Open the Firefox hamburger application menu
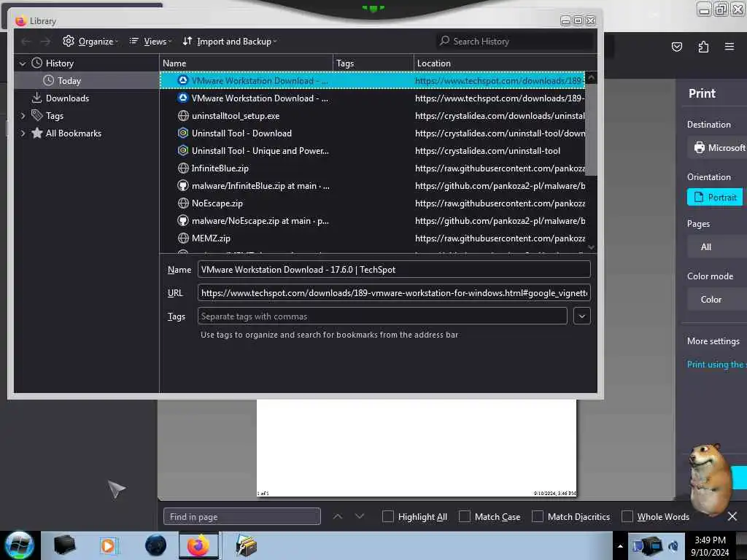Viewport: 747px width, 560px height. 729,46
